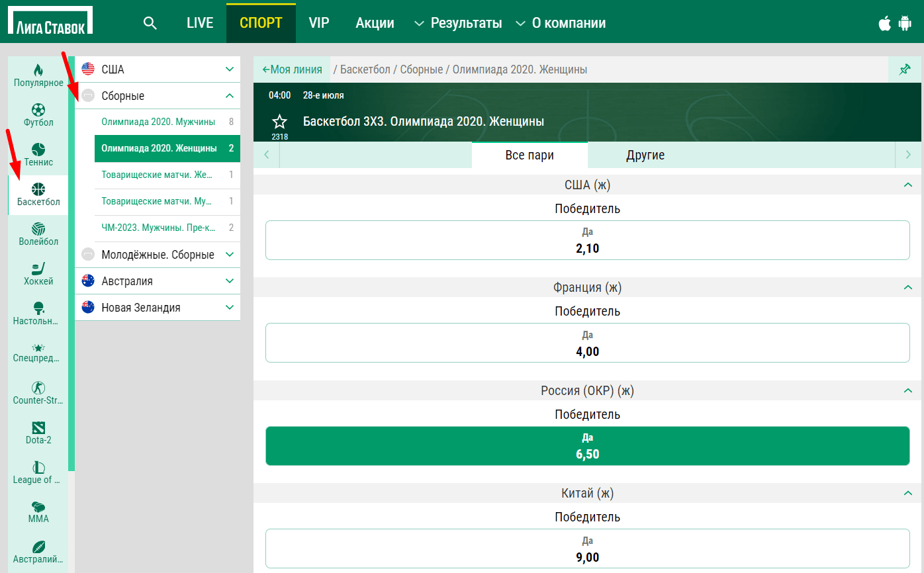Expand the Новая Зеландия group
This screenshot has width=924, height=573.
click(x=158, y=308)
